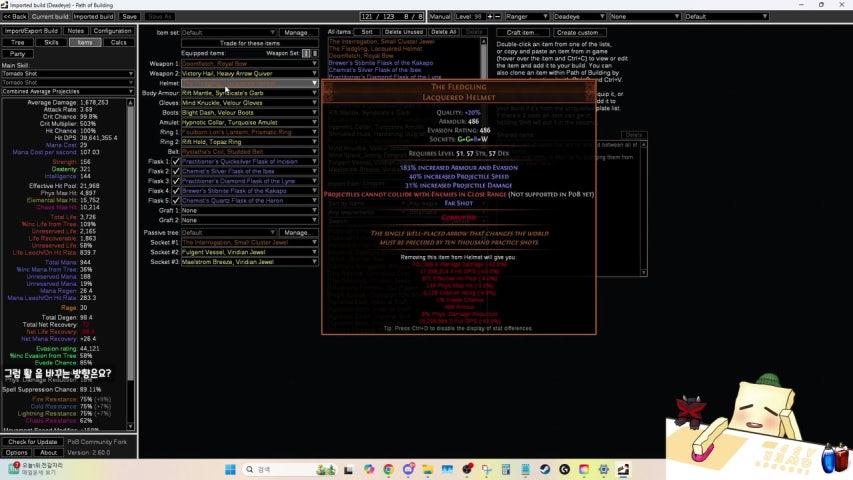Toggle Flask 3 Diamond Flask checkbox
The image size is (853, 480).
coord(176,181)
